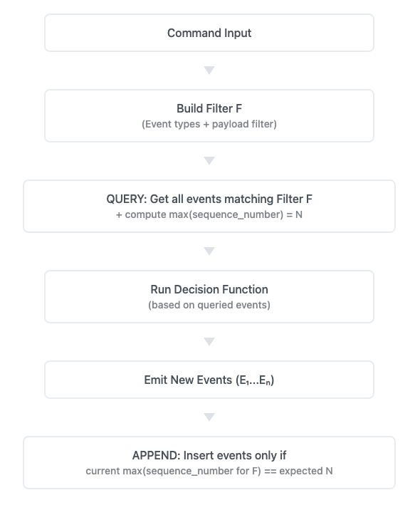The height and width of the screenshot is (505, 420).
Task: Click the 'current max(sequence_number for F)' condition text
Action: (x=173, y=471)
